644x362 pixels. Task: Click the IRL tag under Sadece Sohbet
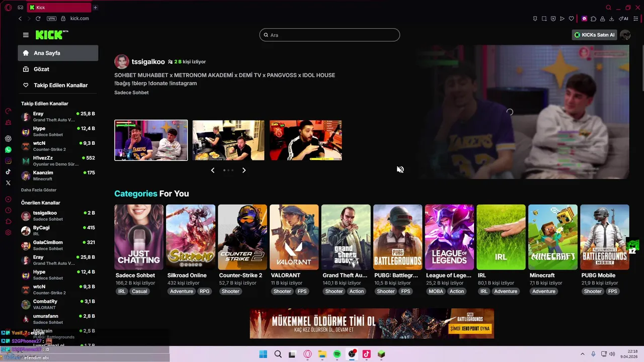pos(122,292)
